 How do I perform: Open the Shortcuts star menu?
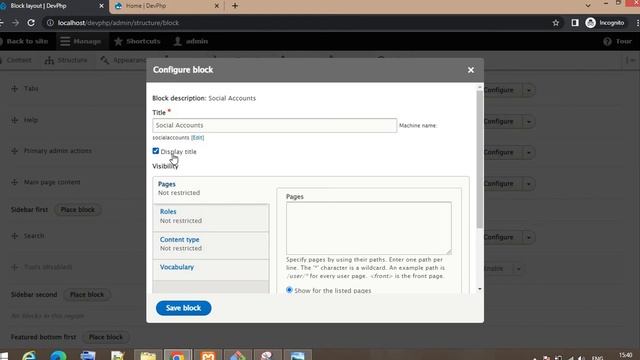(x=137, y=41)
